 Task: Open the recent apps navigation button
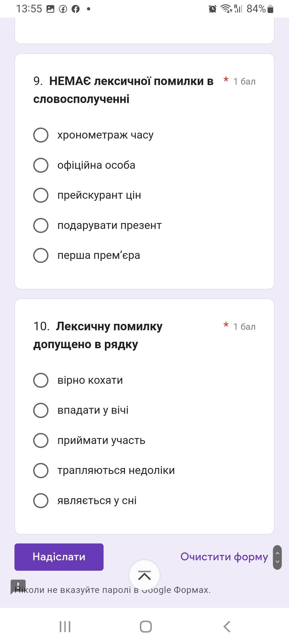65,627
